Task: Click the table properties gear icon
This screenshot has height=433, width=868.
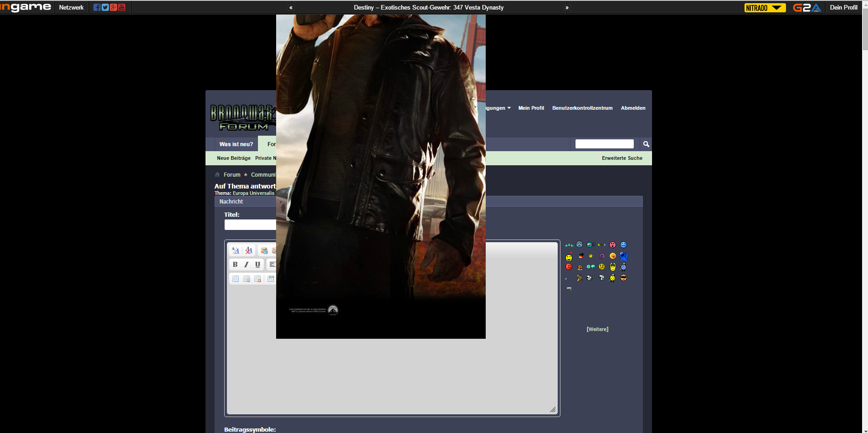Action: point(247,279)
